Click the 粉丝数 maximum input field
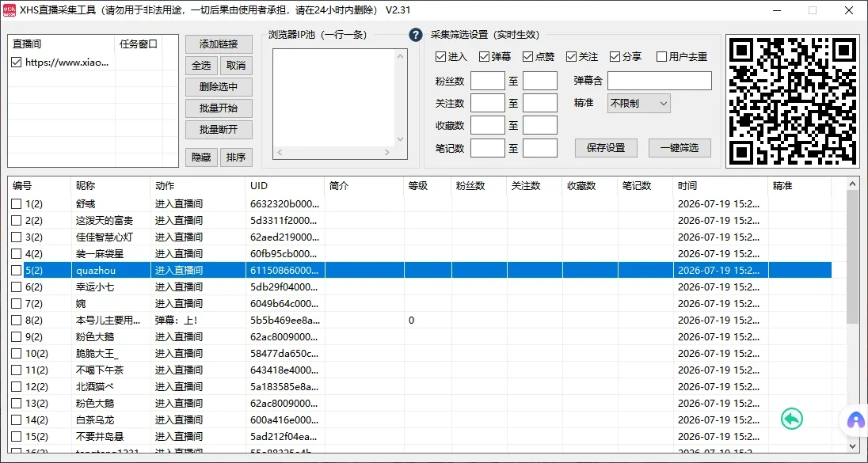Viewport: 868px width, 463px height. pyautogui.click(x=540, y=81)
